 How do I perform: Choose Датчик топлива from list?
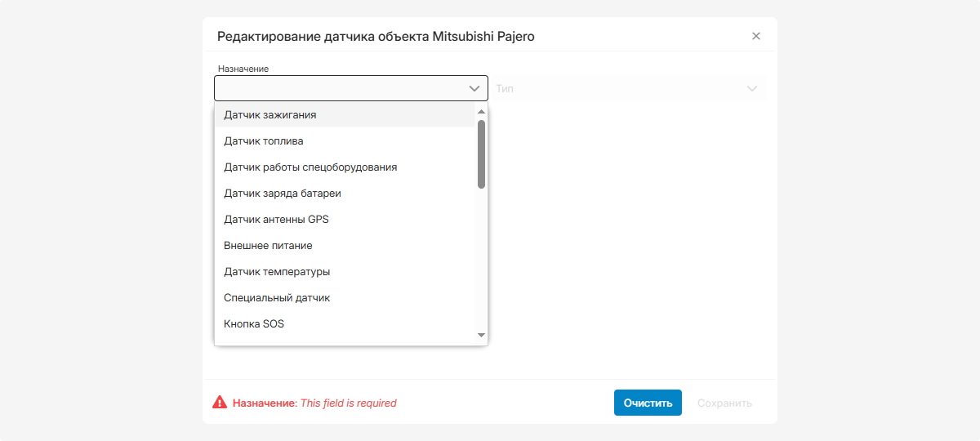pyautogui.click(x=264, y=141)
